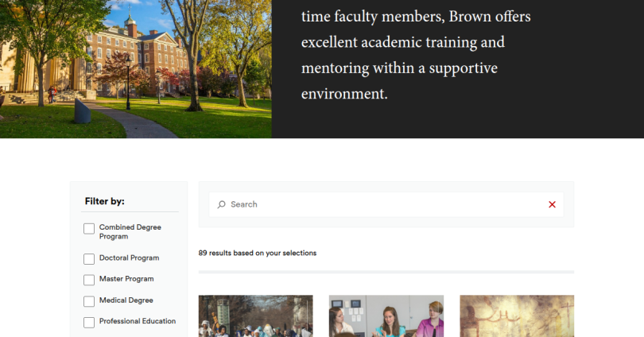The image size is (644, 337).
Task: Click the 'Combined Degree Program' label text
Action: 130,231
